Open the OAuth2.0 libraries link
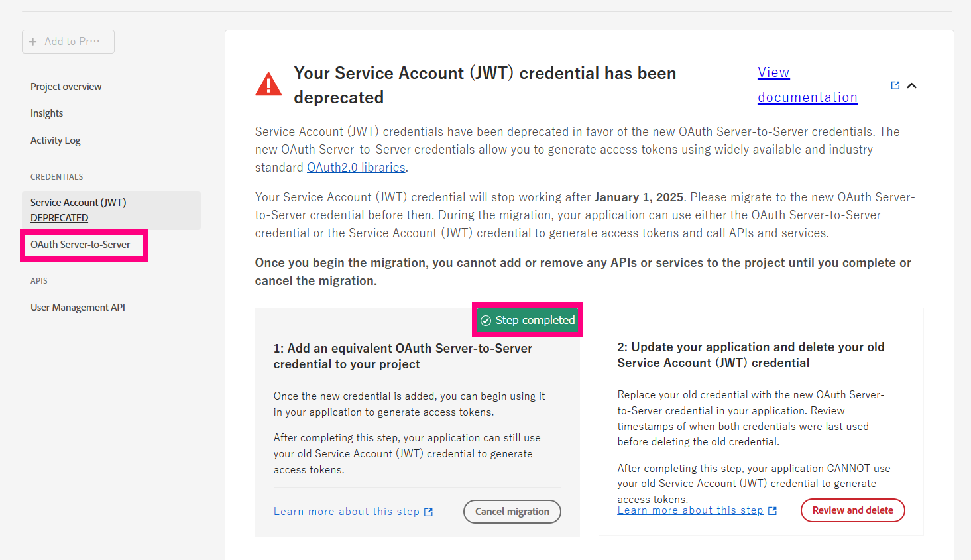971x560 pixels. [356, 168]
